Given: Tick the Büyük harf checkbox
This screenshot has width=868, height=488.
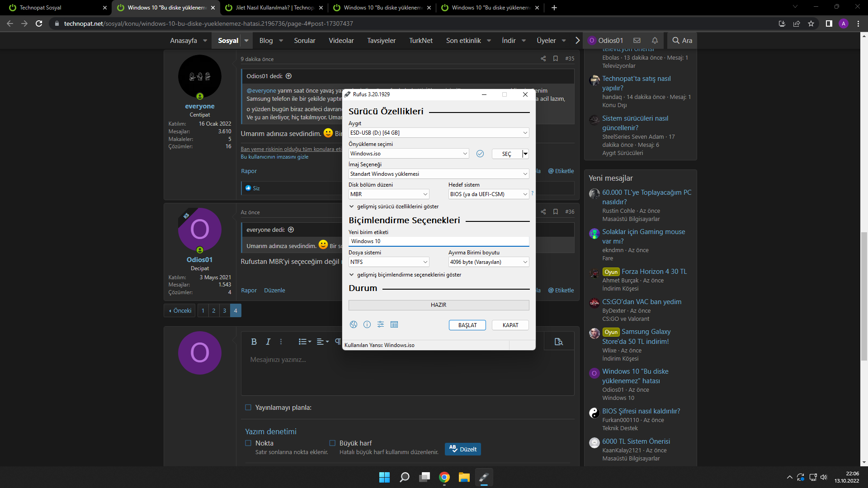Looking at the screenshot, I should 332,443.
